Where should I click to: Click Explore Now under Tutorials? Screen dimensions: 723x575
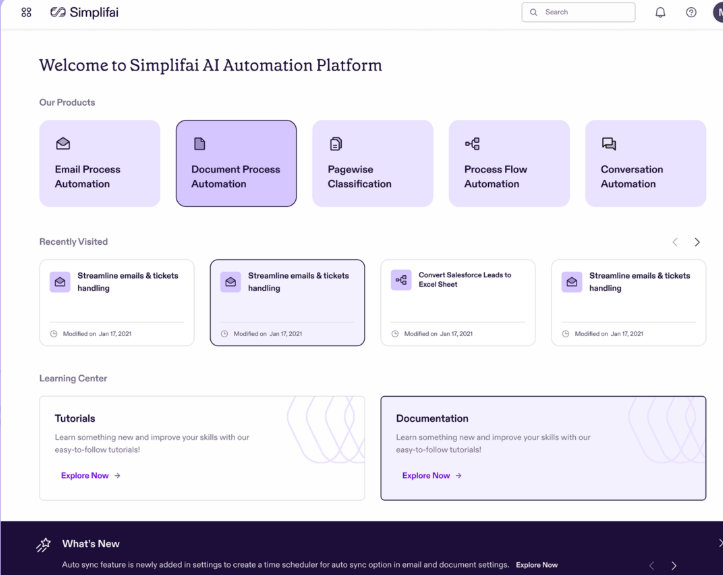click(85, 475)
